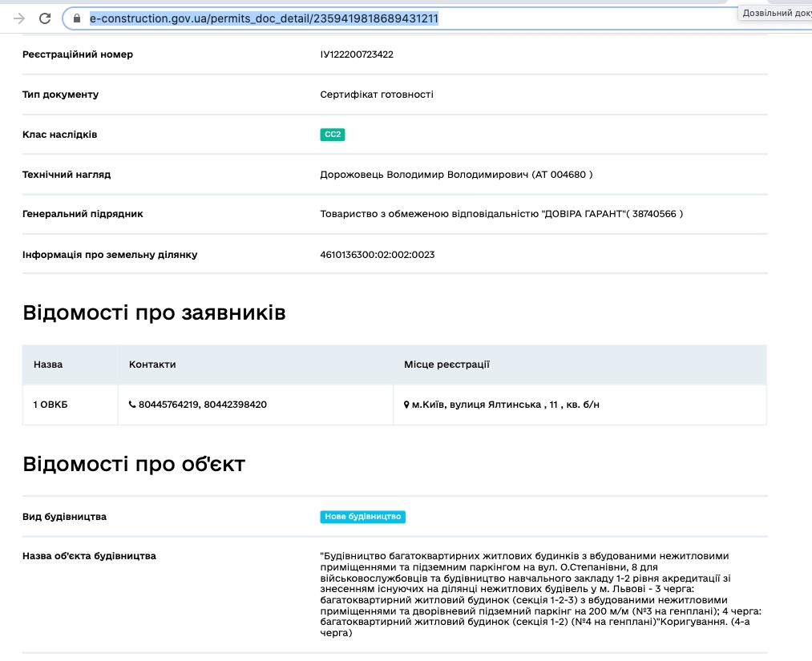Click the green СС2 badge
Image resolution: width=812 pixels, height=661 pixels.
pos(333,135)
